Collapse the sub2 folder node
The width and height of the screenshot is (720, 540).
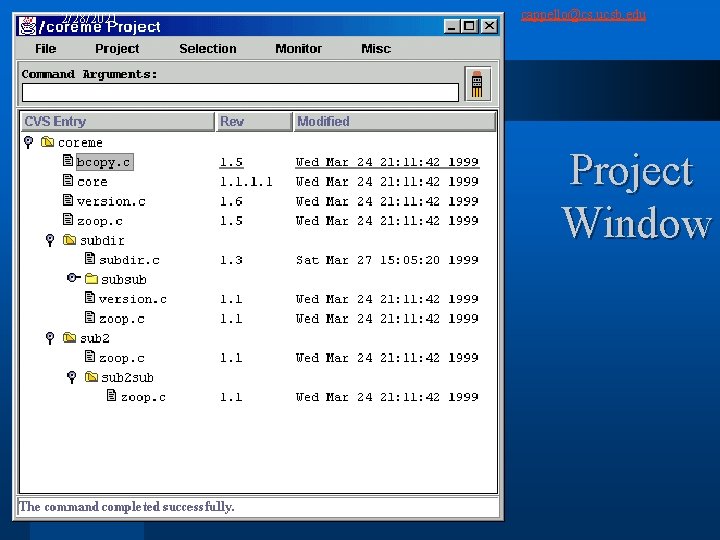tap(50, 338)
